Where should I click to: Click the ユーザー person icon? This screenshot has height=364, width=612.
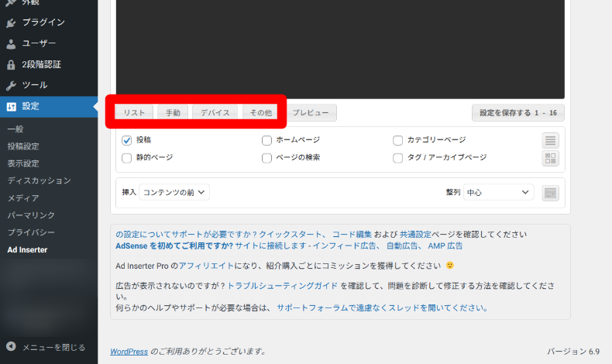[12, 43]
